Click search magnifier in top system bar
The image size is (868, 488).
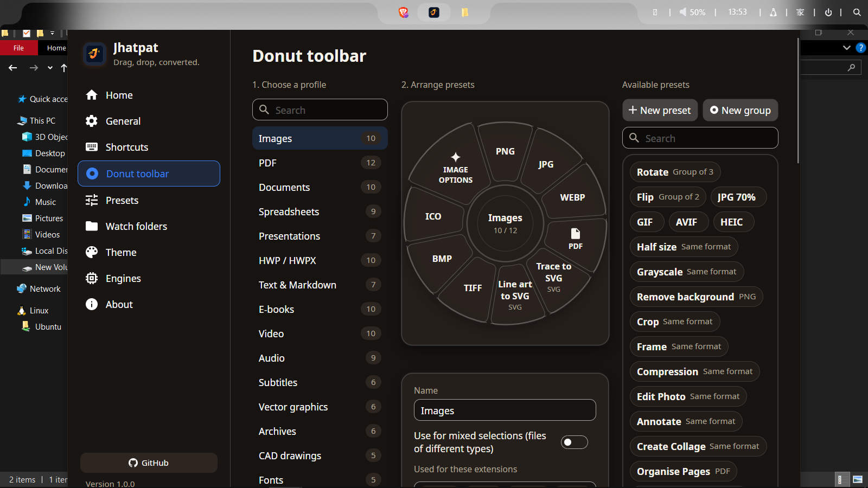pyautogui.click(x=857, y=12)
